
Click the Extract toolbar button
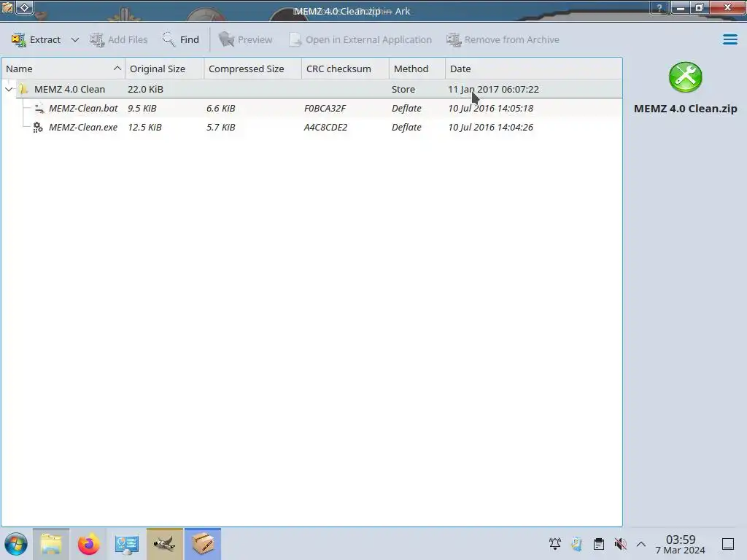[x=36, y=39]
